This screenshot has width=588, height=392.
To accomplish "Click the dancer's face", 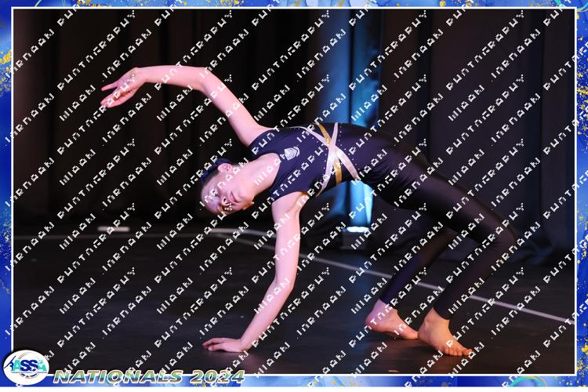I will [x=226, y=192].
